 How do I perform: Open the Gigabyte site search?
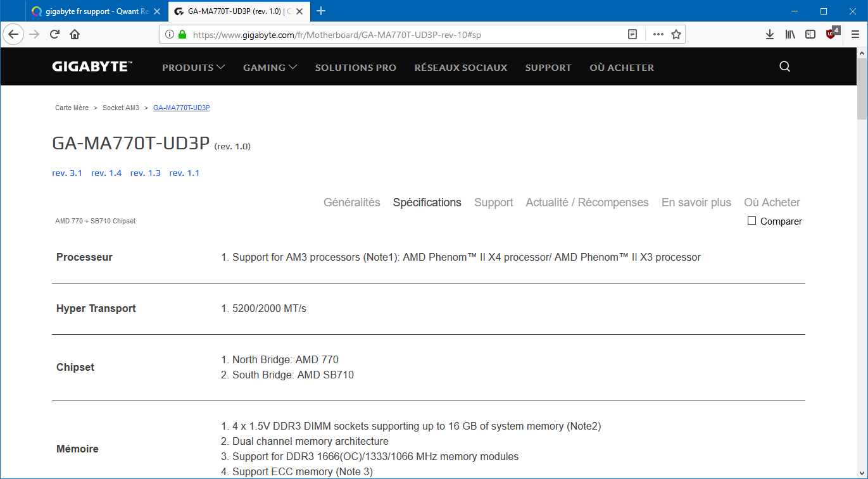point(785,67)
